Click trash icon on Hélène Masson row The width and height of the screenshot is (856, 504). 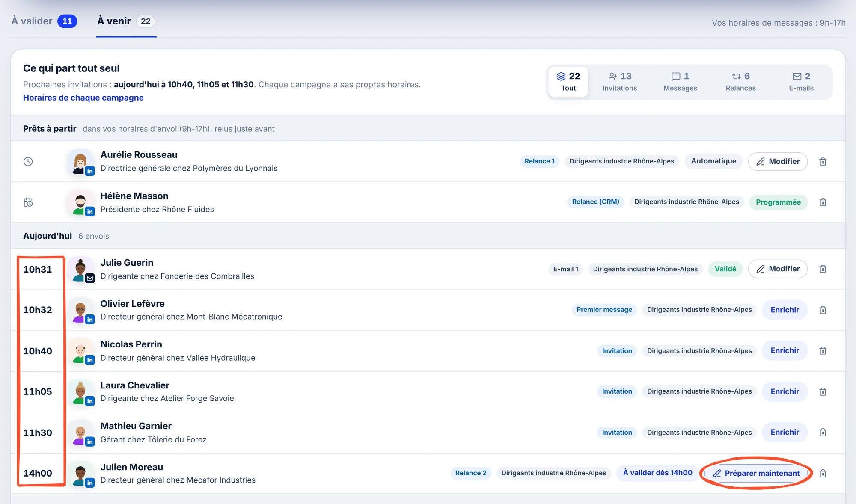tap(823, 202)
